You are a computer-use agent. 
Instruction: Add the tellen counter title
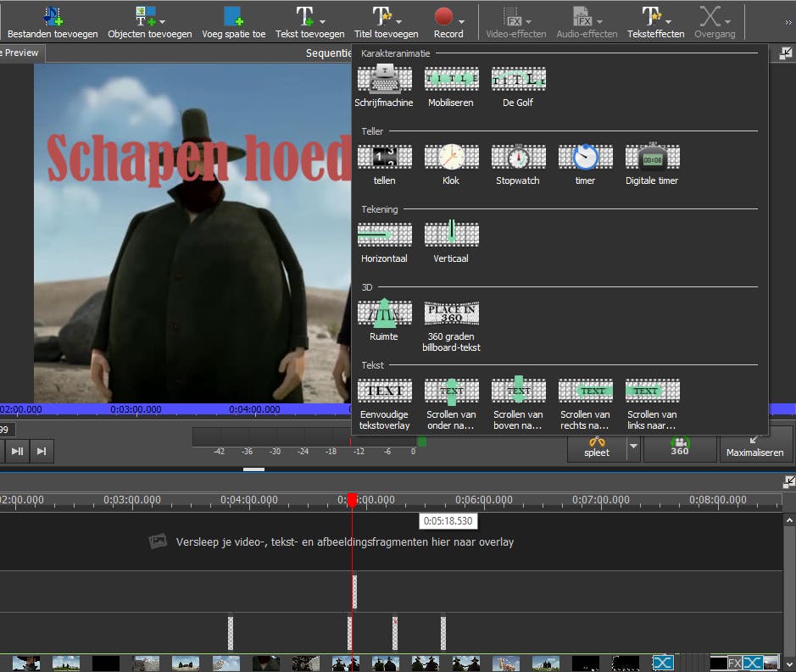tap(384, 164)
